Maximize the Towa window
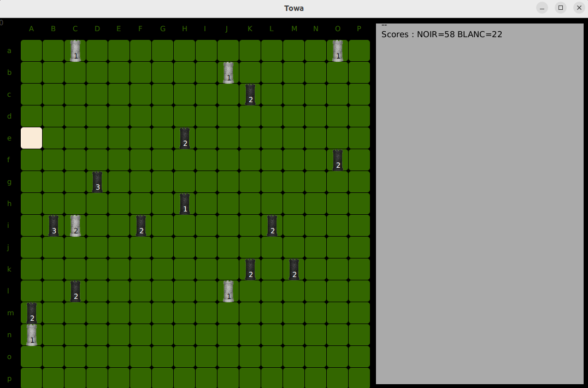The image size is (588, 388). (x=560, y=8)
